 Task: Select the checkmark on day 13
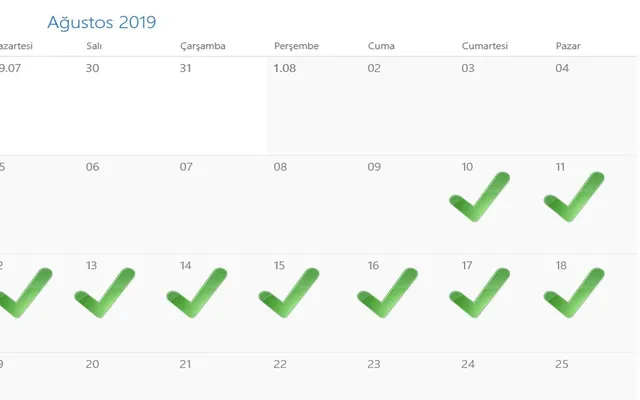(104, 293)
